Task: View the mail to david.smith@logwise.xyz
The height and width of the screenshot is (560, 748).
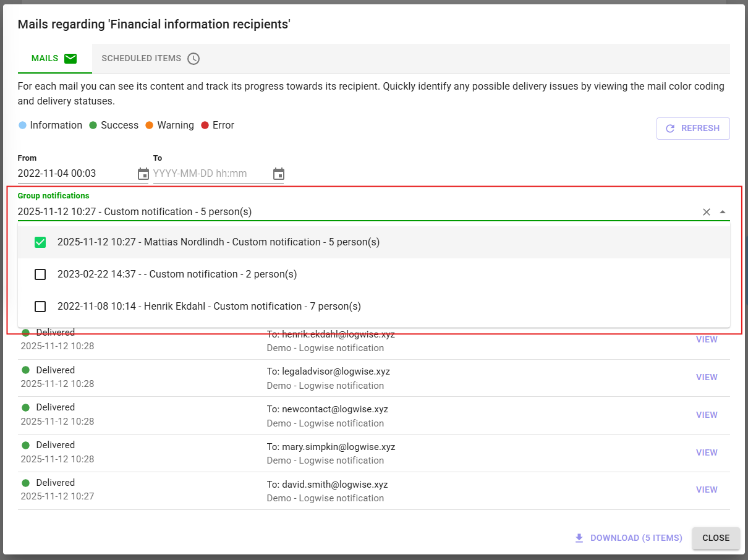Action: point(707,490)
